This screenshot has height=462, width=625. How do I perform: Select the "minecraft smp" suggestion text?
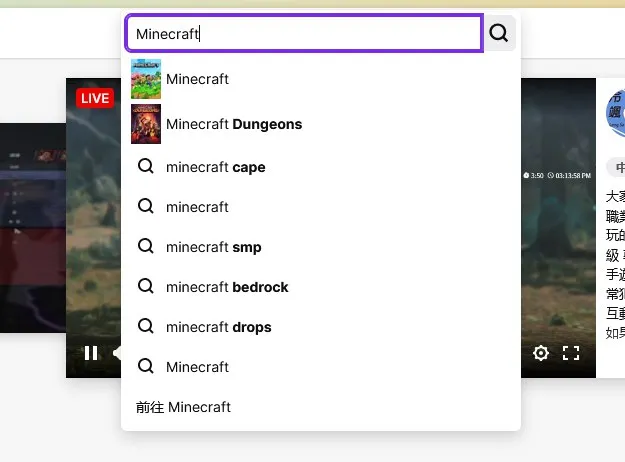click(214, 247)
